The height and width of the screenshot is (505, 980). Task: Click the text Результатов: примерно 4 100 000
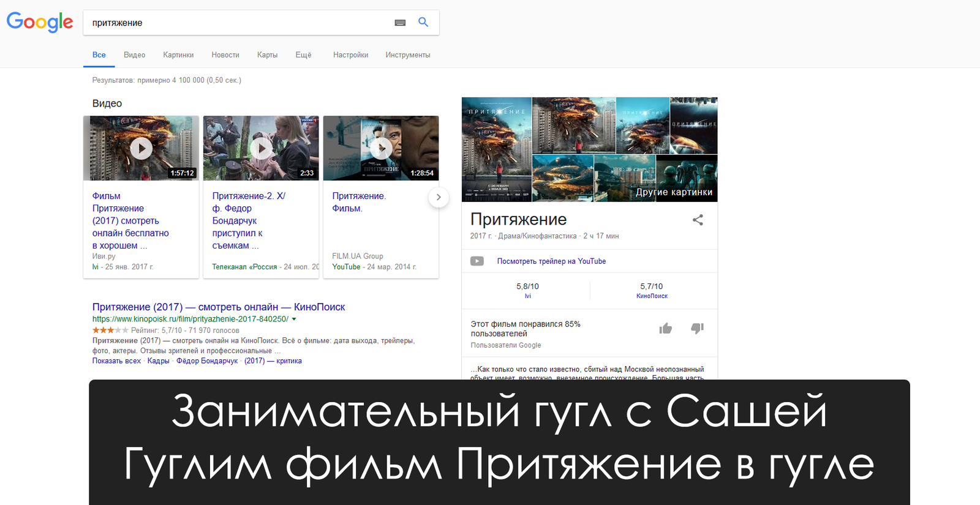(167, 80)
